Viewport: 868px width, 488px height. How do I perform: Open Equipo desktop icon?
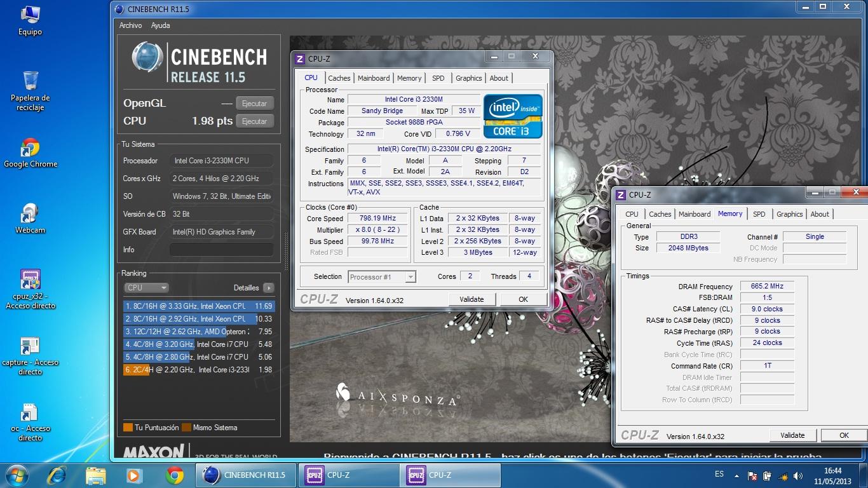coord(30,20)
